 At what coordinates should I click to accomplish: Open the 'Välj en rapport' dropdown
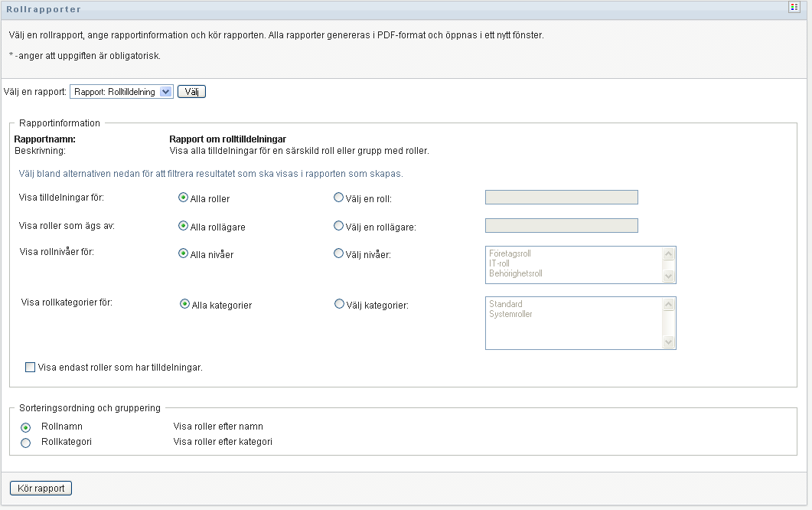pyautogui.click(x=122, y=92)
